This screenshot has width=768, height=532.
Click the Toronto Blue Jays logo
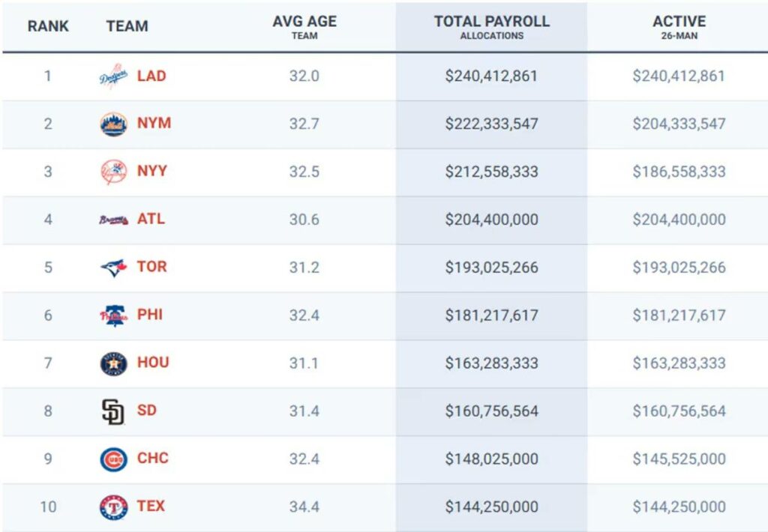click(x=113, y=267)
